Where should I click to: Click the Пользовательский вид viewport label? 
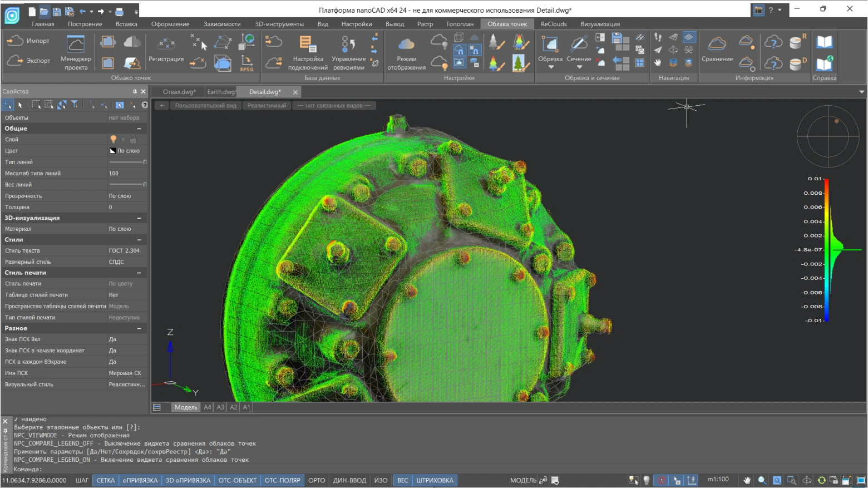[x=205, y=105]
